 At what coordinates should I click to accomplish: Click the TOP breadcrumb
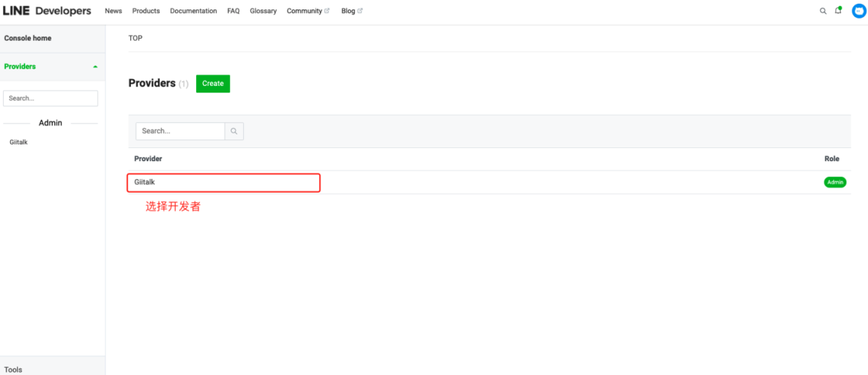pyautogui.click(x=135, y=38)
